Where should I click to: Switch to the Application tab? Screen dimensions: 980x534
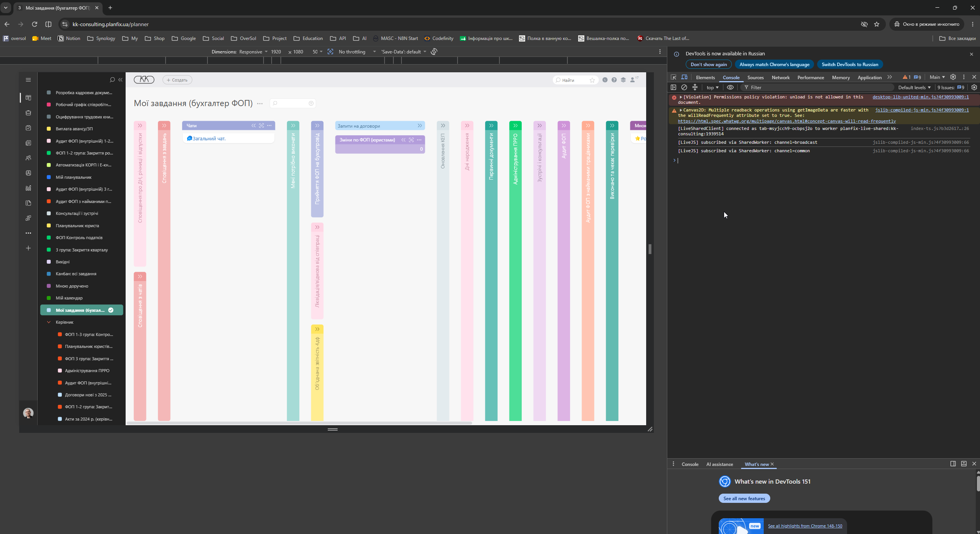click(x=869, y=77)
